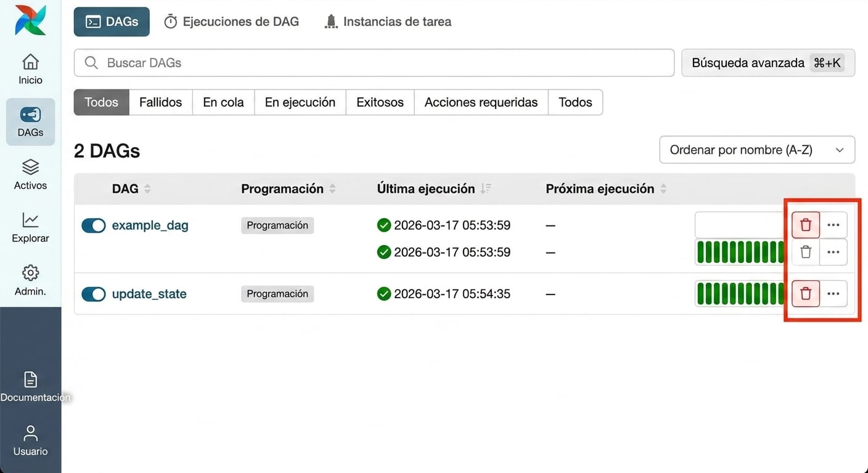Viewport: 868px width, 473px height.
Task: Filter DAGs by Acciones requeridas
Action: [x=481, y=102]
